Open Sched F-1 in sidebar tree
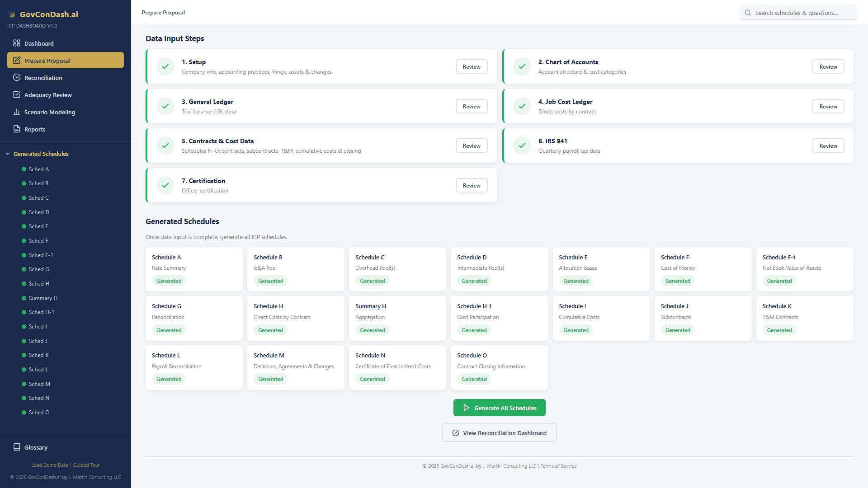 (x=41, y=255)
